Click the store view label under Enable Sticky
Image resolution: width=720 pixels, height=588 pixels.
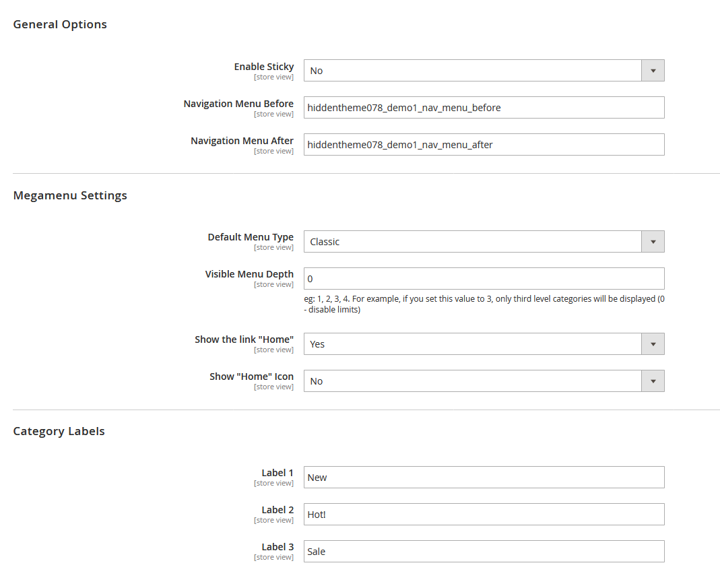pyautogui.click(x=273, y=77)
